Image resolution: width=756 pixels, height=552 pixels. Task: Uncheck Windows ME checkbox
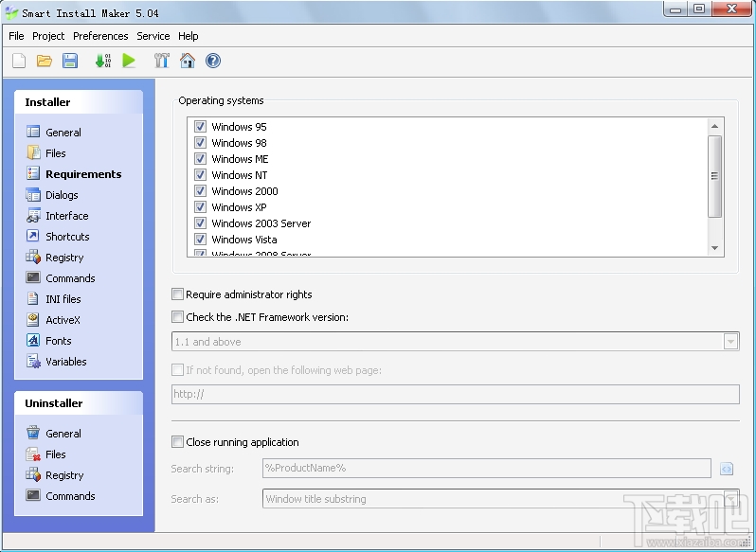point(200,158)
